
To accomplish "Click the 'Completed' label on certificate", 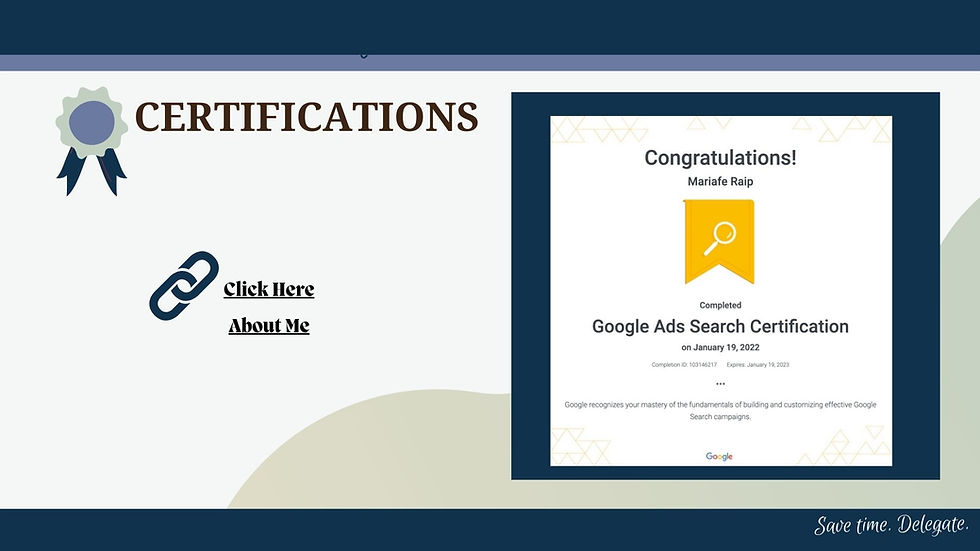I will [720, 305].
